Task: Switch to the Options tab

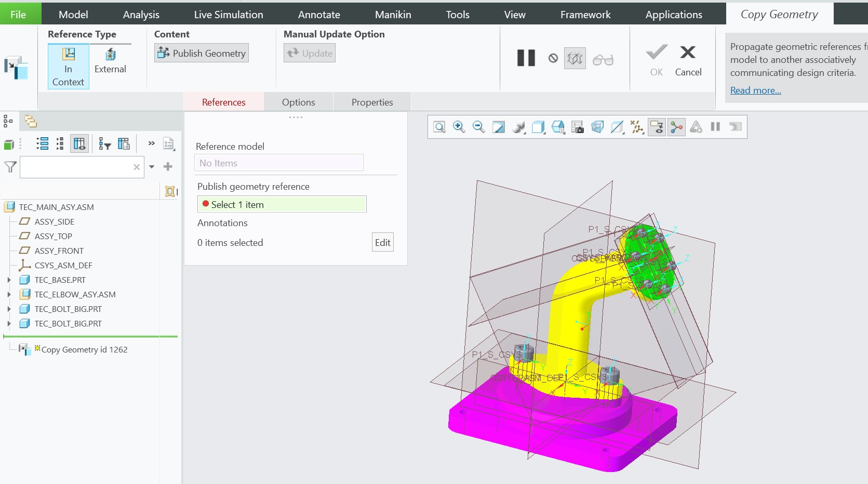Action: (x=298, y=101)
